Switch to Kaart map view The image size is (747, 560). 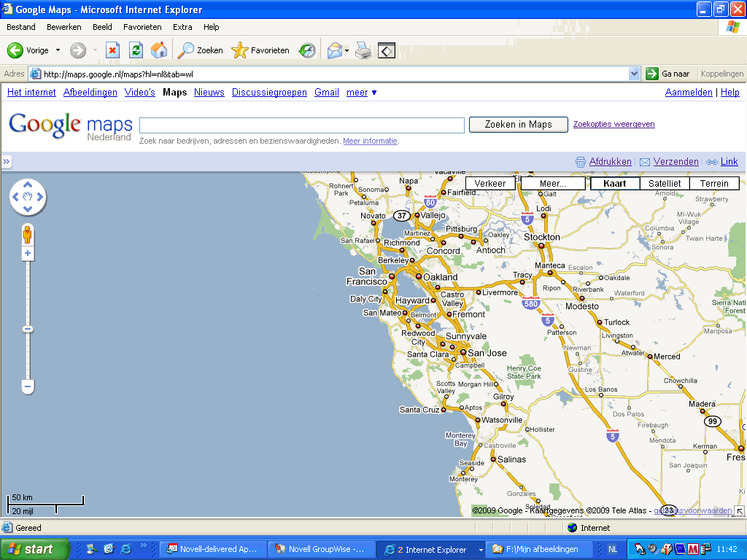(614, 183)
